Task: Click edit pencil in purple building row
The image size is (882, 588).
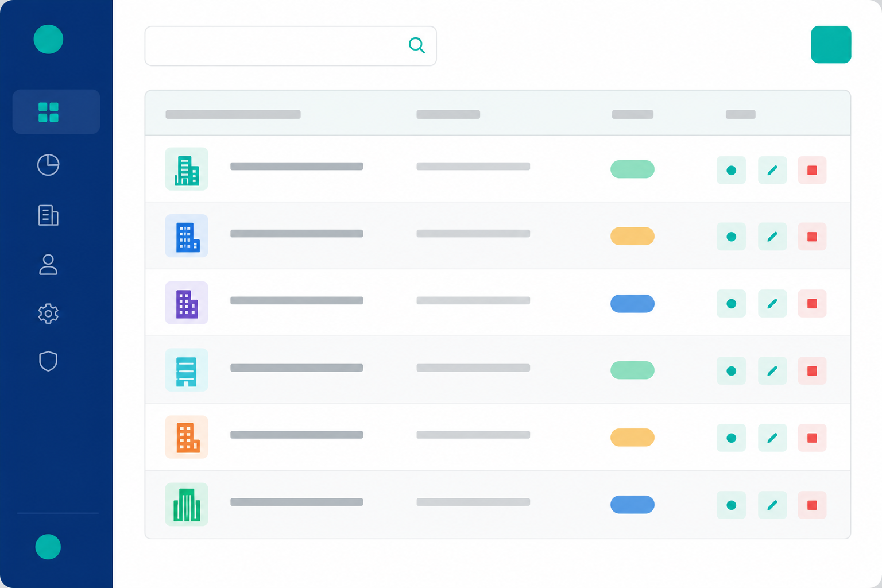Action: pos(772,304)
